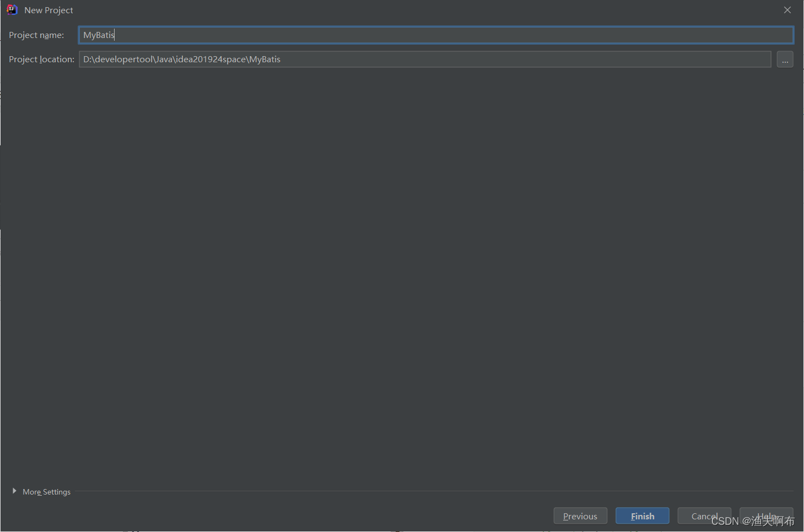
Task: Click the Project location label
Action: pyautogui.click(x=41, y=59)
